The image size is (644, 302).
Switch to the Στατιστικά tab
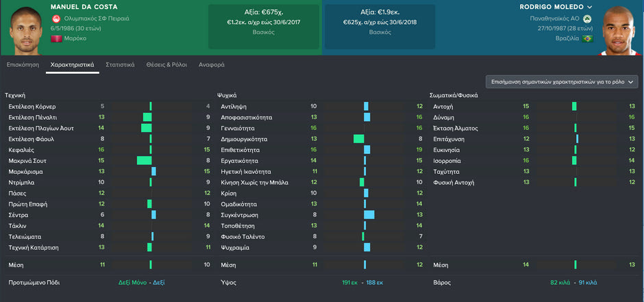pyautogui.click(x=120, y=64)
